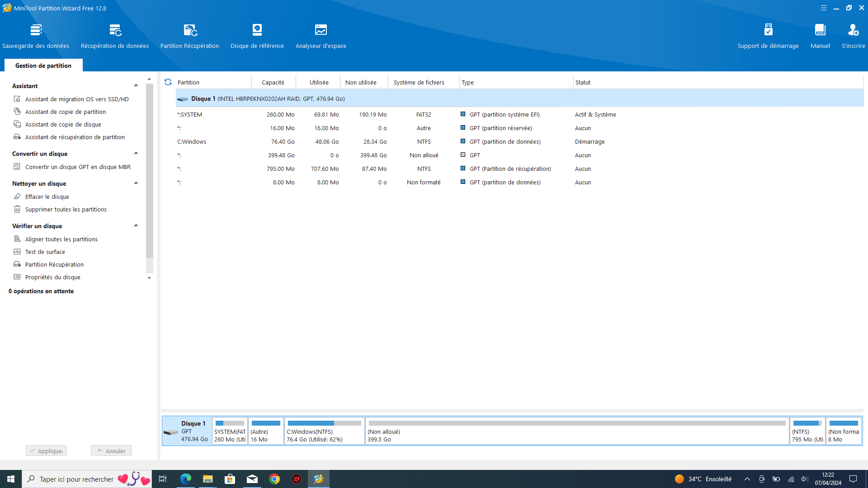Open Chrome from the taskbar
This screenshot has height=488, width=868.
tap(274, 479)
